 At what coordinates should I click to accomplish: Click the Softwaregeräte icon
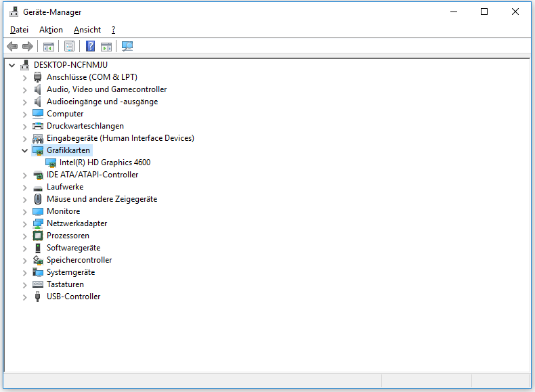(x=38, y=248)
